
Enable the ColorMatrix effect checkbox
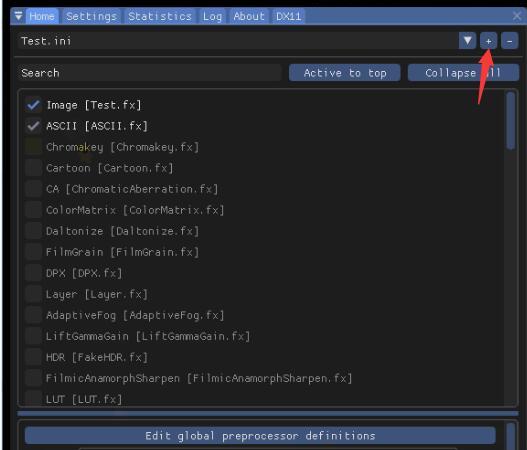point(33,210)
